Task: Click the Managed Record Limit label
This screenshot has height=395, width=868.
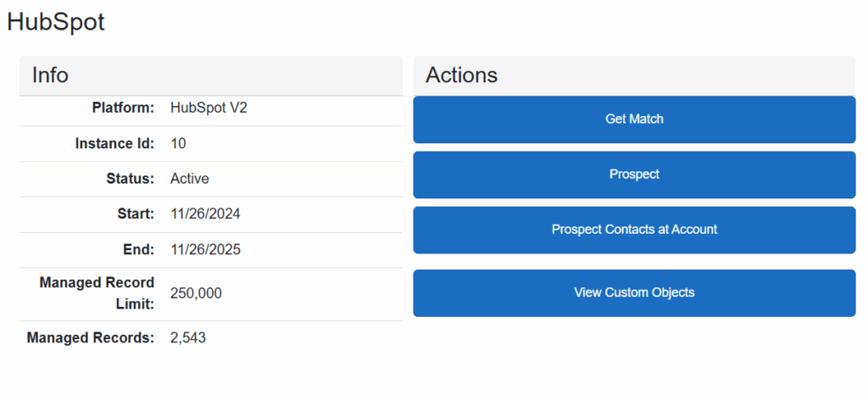Action: 97,293
